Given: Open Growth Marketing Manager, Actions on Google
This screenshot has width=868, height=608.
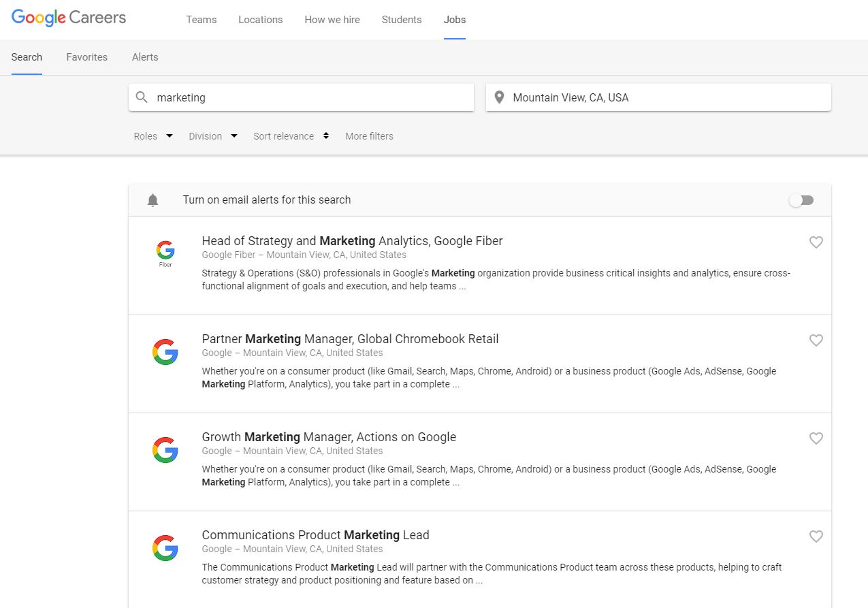Looking at the screenshot, I should 329,437.
